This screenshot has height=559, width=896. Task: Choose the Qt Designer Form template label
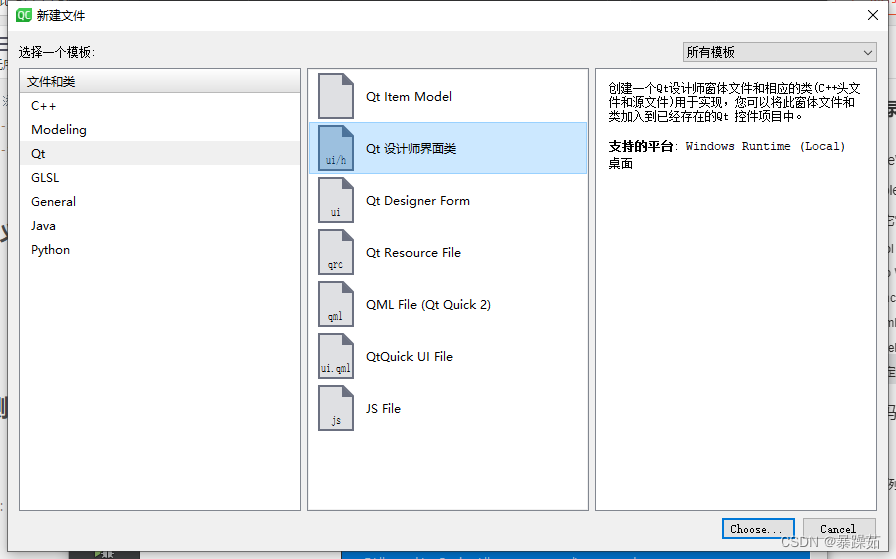[x=418, y=201]
